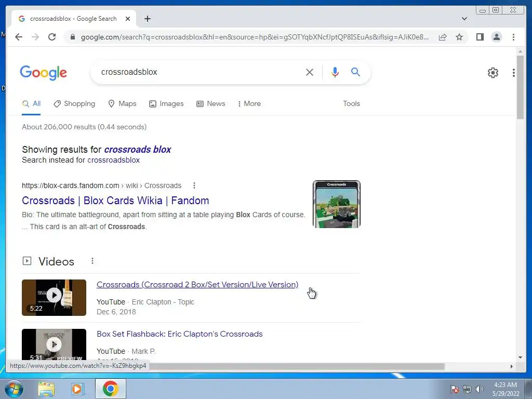Click the Google logo
Viewport: 532px width, 399px height.
44,73
